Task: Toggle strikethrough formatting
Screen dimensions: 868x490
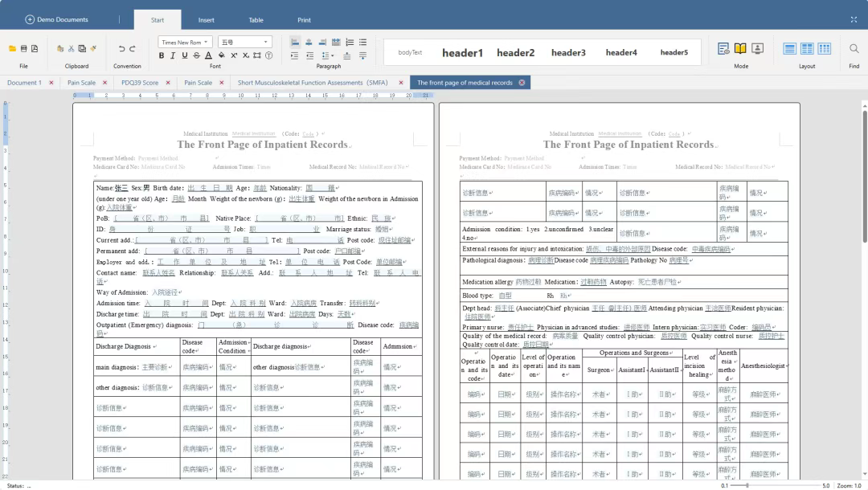Action: point(197,55)
